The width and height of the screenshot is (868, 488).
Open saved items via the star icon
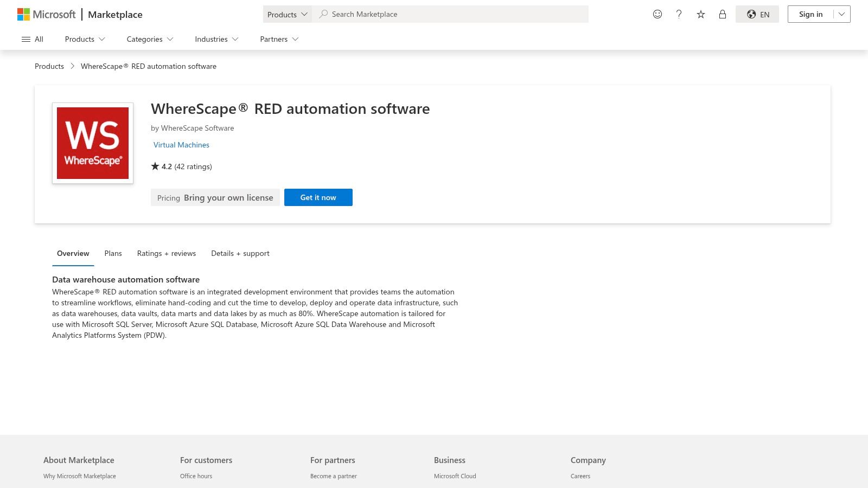[x=700, y=14]
